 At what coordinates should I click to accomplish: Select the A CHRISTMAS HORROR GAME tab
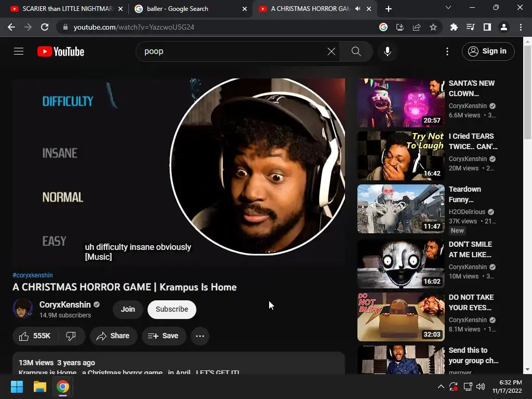[310, 9]
